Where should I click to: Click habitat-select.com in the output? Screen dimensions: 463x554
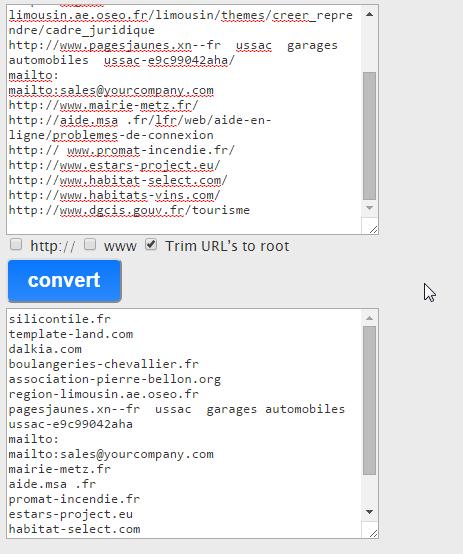pyautogui.click(x=74, y=529)
